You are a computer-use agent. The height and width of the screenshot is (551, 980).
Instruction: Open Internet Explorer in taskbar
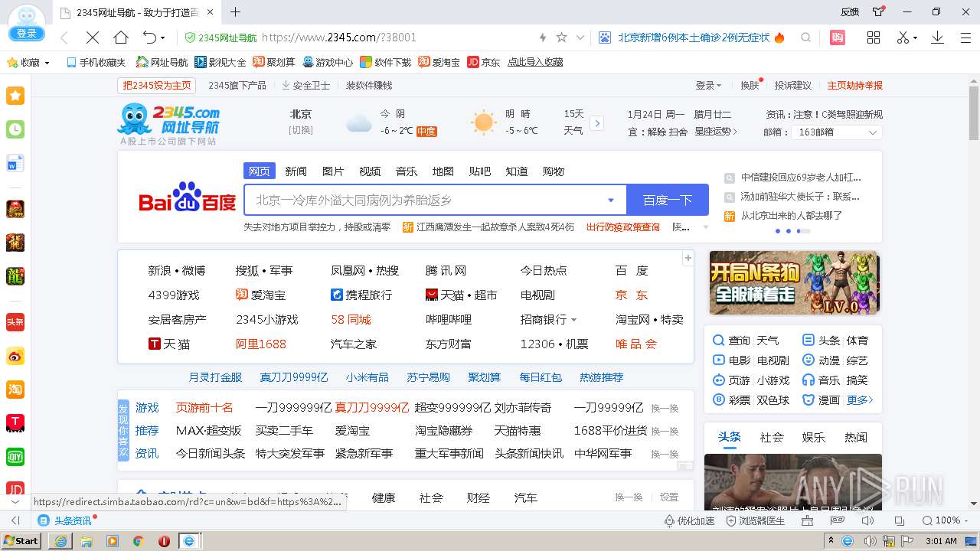click(60, 540)
